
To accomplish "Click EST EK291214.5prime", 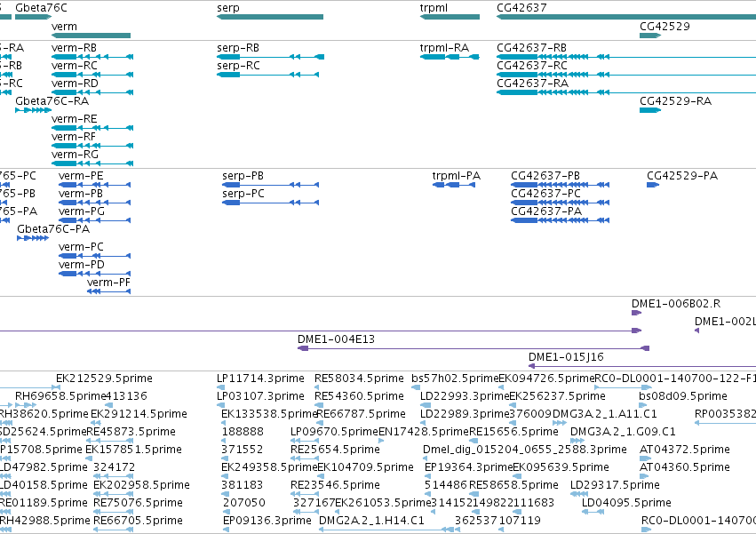I will click(x=139, y=414).
